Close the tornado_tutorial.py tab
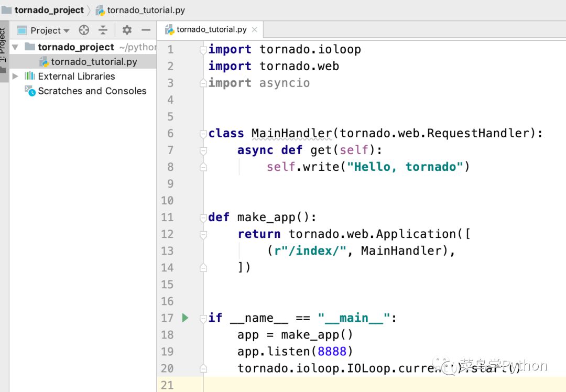This screenshot has width=566, height=392. (255, 29)
